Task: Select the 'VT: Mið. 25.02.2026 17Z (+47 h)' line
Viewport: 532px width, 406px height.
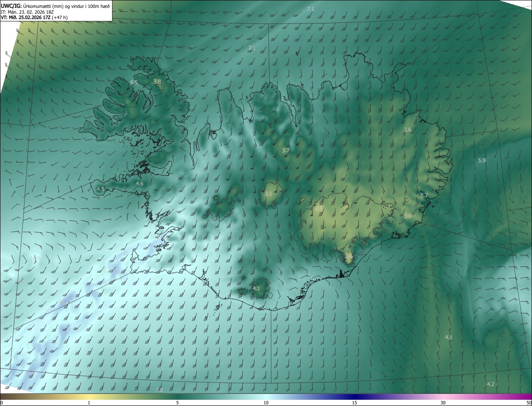Action: coord(34,17)
